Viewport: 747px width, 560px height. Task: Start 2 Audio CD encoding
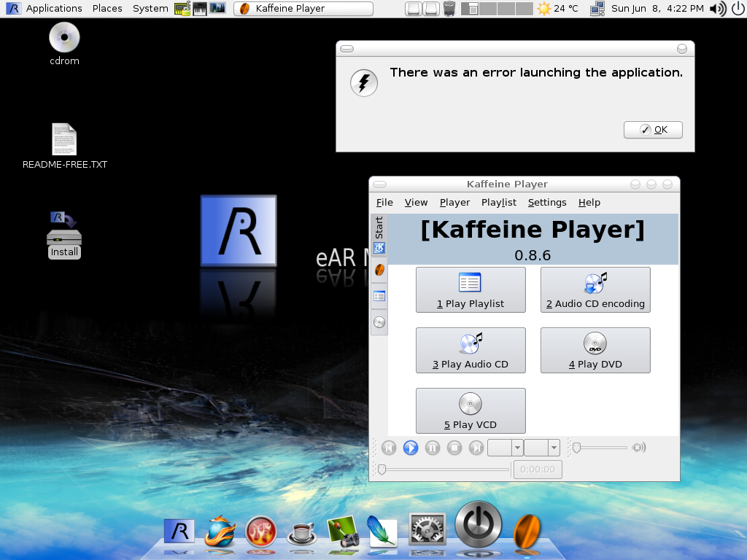tap(595, 290)
